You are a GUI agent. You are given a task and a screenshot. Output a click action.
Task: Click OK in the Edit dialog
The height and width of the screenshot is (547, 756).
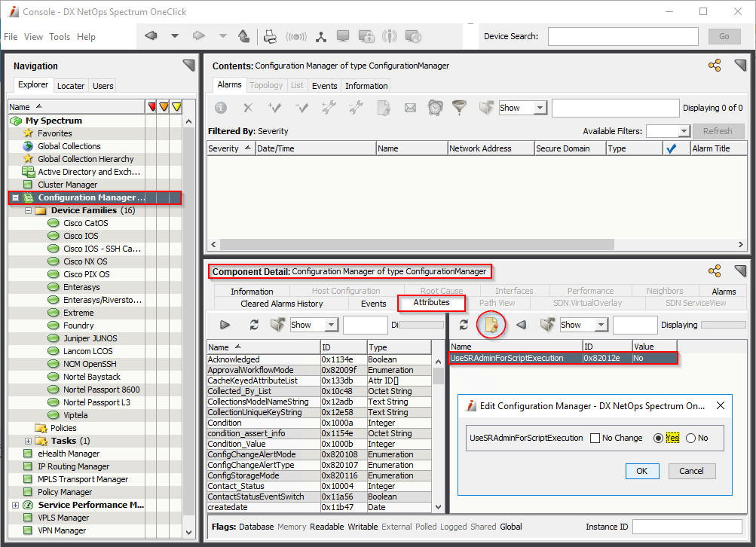click(x=641, y=471)
